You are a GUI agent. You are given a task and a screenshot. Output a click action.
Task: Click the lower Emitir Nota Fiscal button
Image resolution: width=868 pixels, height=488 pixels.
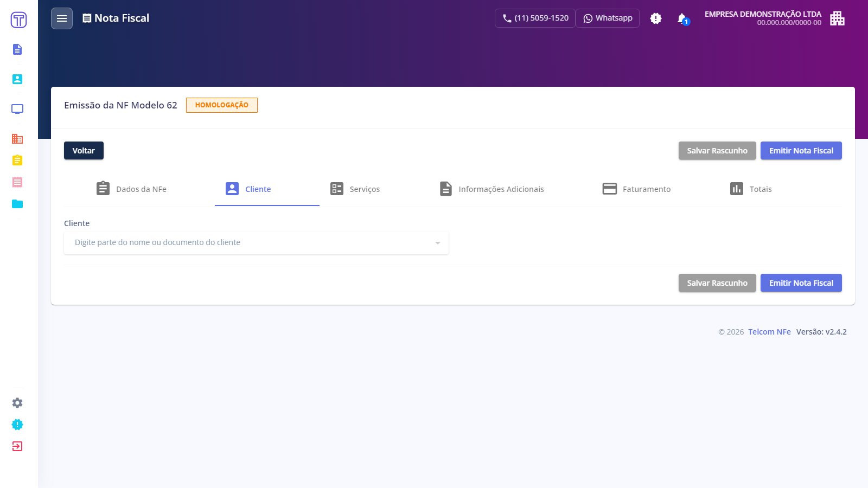coord(801,283)
